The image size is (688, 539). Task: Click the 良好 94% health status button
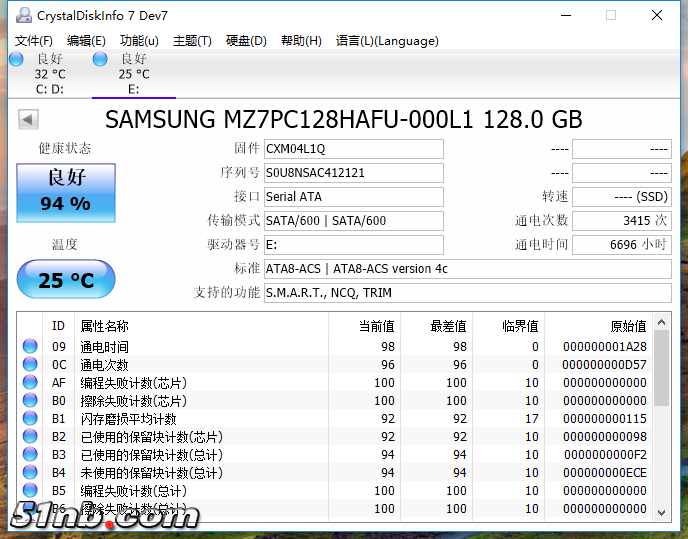point(66,191)
